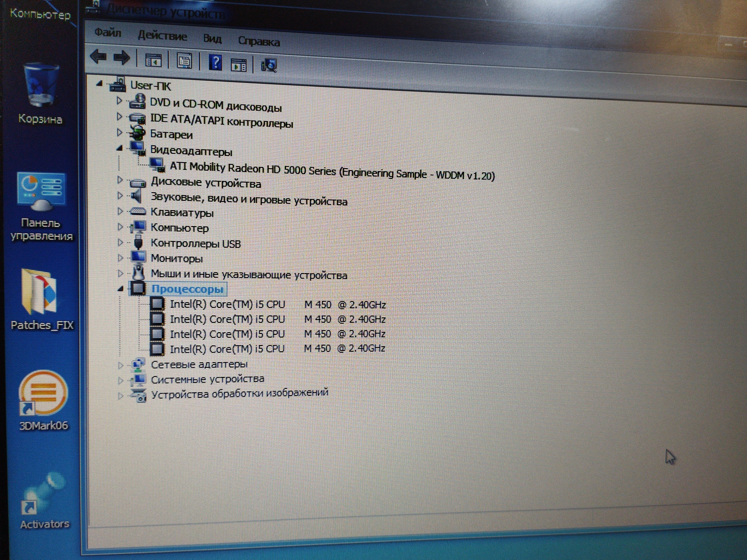
Task: Collapse the User-ПК root node
Action: [x=100, y=83]
